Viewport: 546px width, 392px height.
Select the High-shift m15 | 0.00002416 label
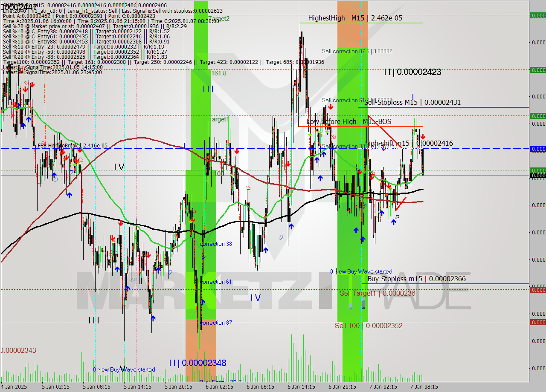[409, 143]
